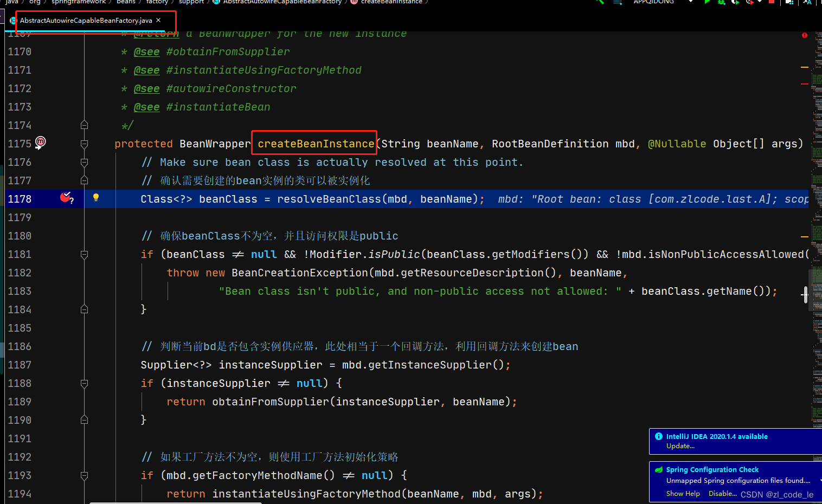Click the Java class icon on the editor tab

[14, 21]
